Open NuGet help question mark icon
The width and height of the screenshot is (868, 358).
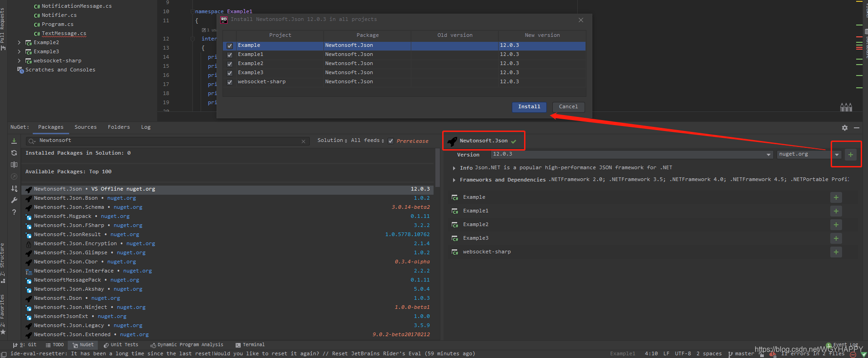tap(14, 212)
